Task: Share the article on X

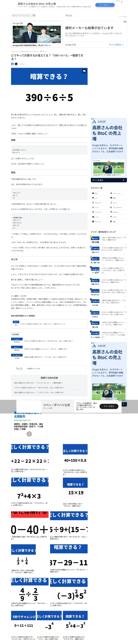Action: point(16,64)
